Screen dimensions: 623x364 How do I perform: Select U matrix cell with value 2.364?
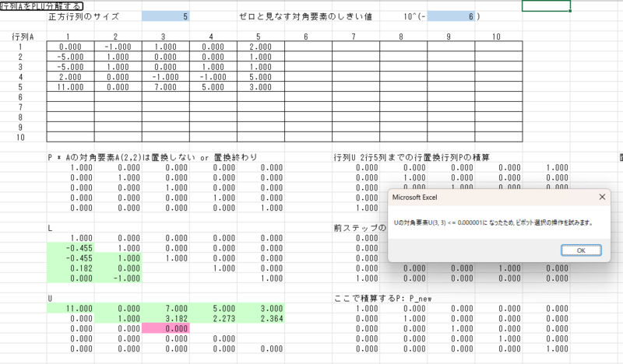pos(260,319)
